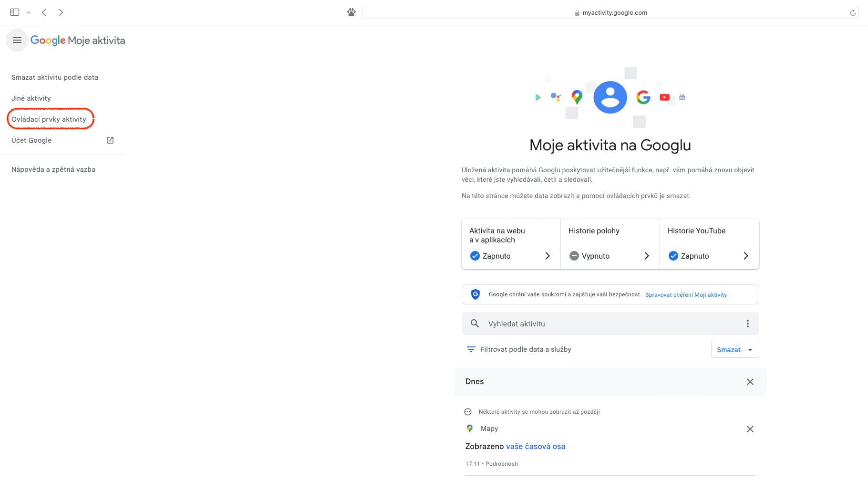Expand the Smazat dropdown
Screen dimensions: 868x481
[x=750, y=350]
